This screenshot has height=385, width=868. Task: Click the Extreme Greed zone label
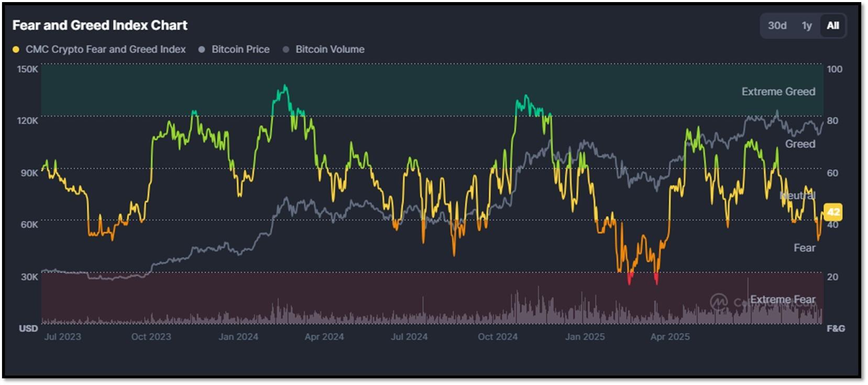778,92
